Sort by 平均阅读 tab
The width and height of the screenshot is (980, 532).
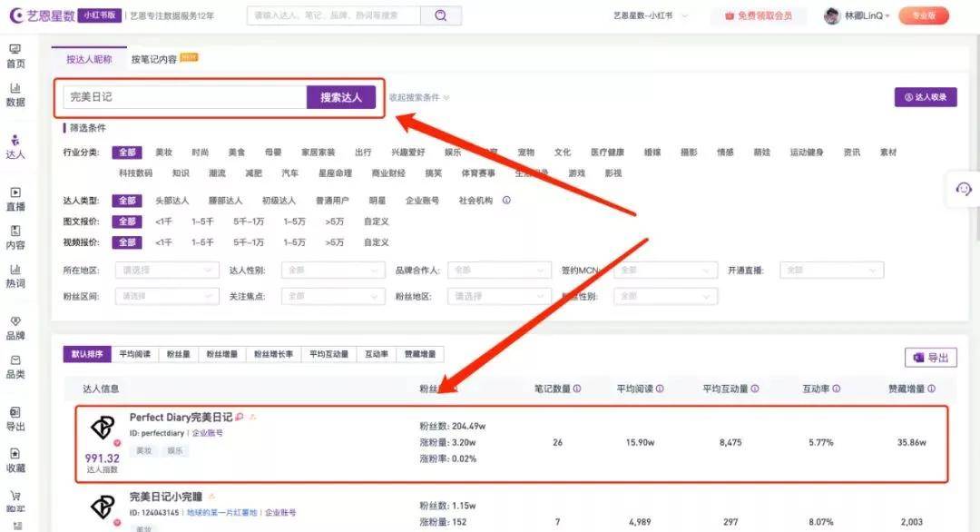pyautogui.click(x=135, y=354)
